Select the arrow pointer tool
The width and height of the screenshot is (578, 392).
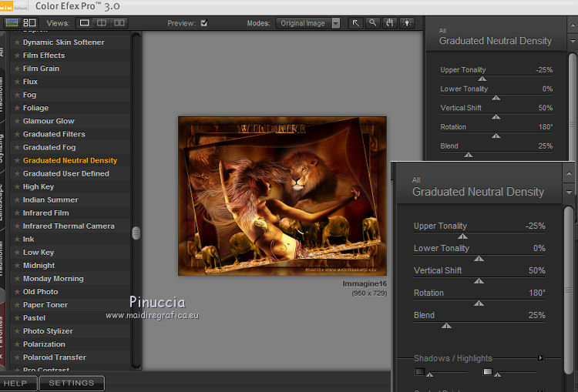[x=356, y=23]
